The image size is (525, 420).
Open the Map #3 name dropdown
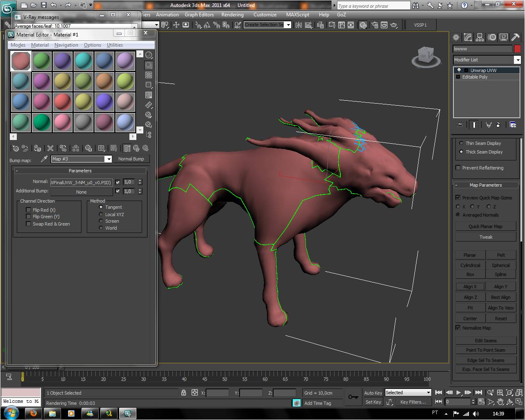(109, 159)
